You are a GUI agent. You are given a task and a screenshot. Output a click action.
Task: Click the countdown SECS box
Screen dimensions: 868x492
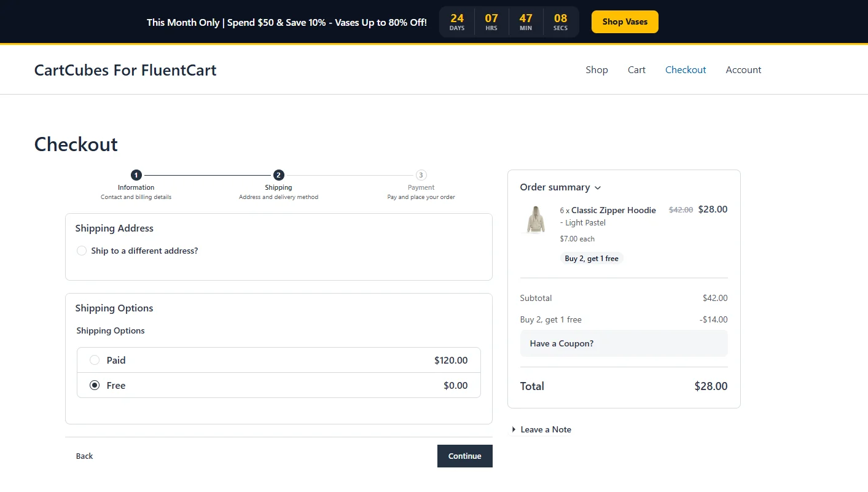click(x=560, y=22)
